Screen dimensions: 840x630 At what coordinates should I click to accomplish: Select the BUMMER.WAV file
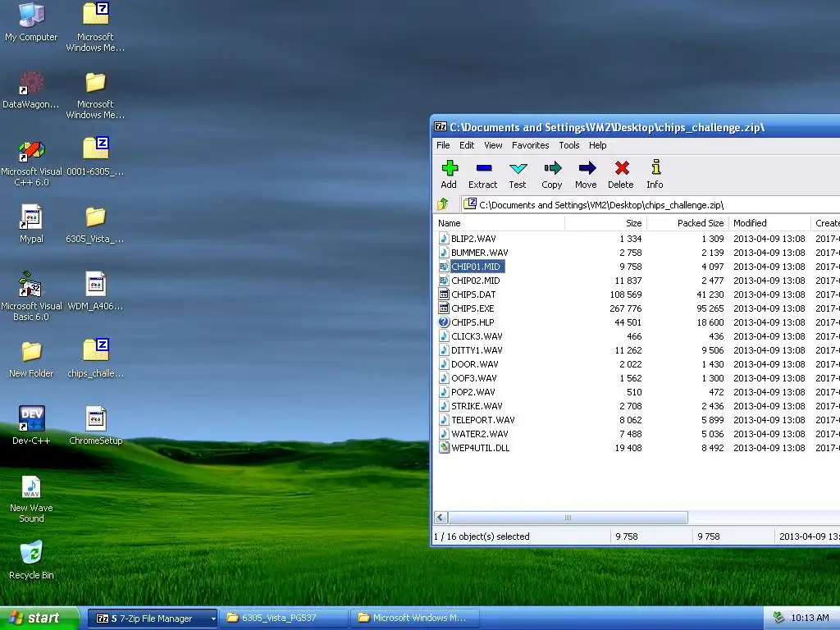479,253
